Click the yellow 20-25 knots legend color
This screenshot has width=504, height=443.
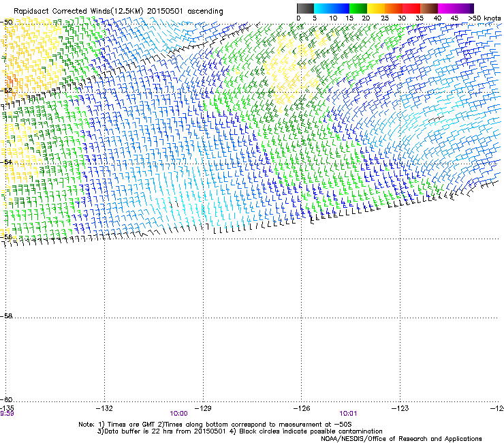pyautogui.click(x=376, y=8)
